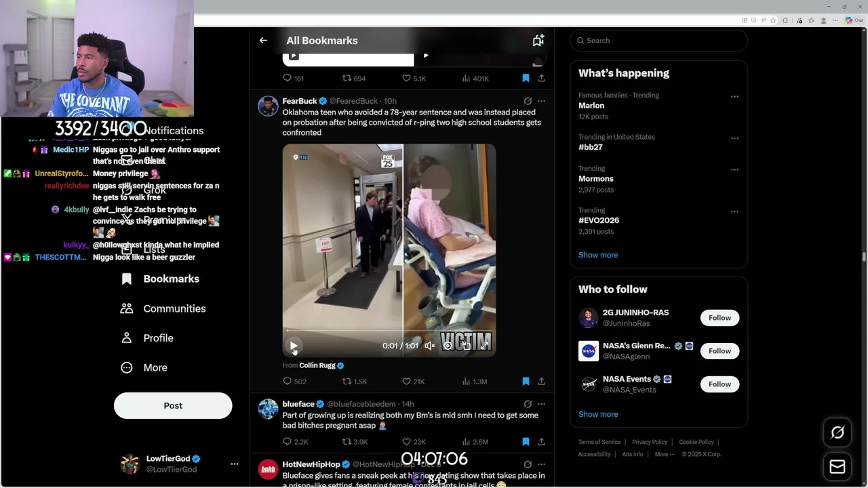Follow NASA's Glenn Research account
The width and height of the screenshot is (868, 488).
coord(719,351)
